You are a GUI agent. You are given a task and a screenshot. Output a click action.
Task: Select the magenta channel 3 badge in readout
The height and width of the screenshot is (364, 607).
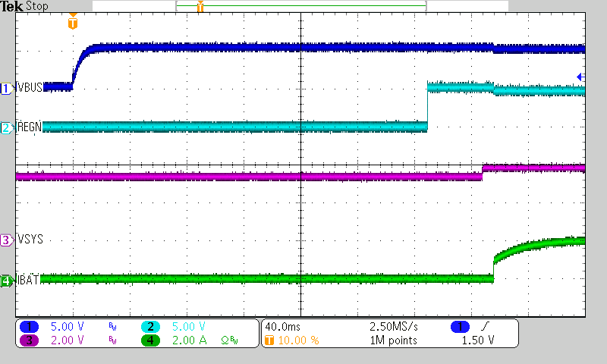[x=30, y=340]
